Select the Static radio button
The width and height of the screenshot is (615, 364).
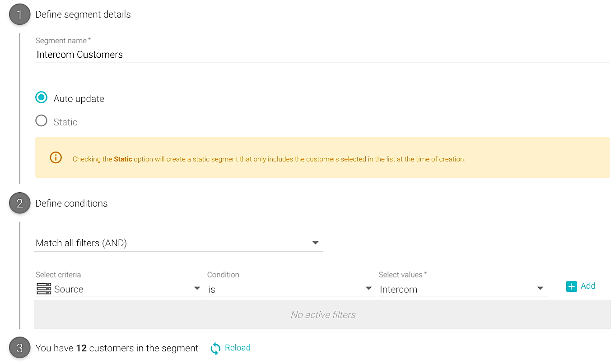42,121
